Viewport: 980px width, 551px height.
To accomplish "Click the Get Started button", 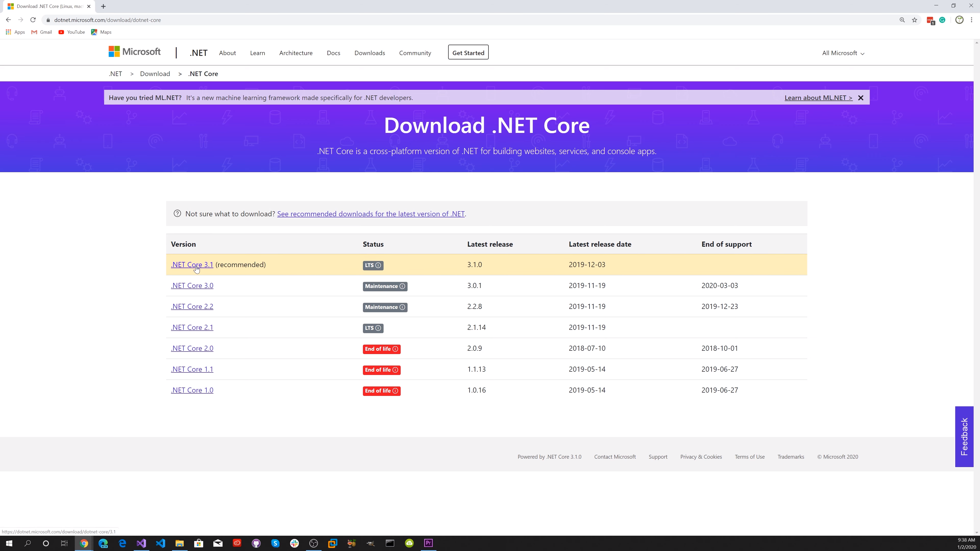I will [468, 53].
